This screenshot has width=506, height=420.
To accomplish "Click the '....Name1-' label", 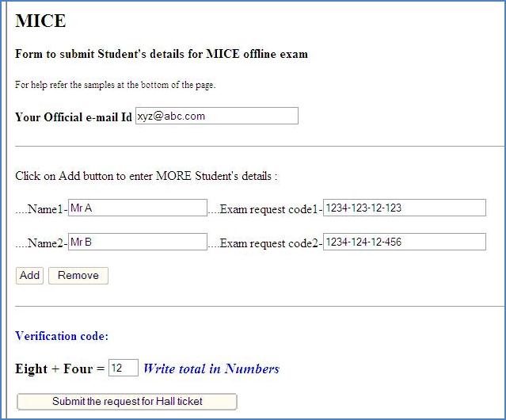I will coord(42,209).
